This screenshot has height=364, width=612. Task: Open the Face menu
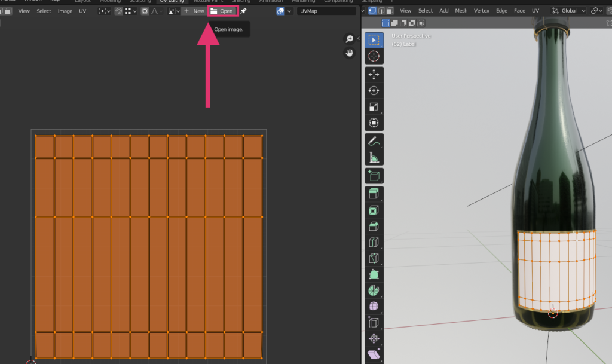point(519,11)
